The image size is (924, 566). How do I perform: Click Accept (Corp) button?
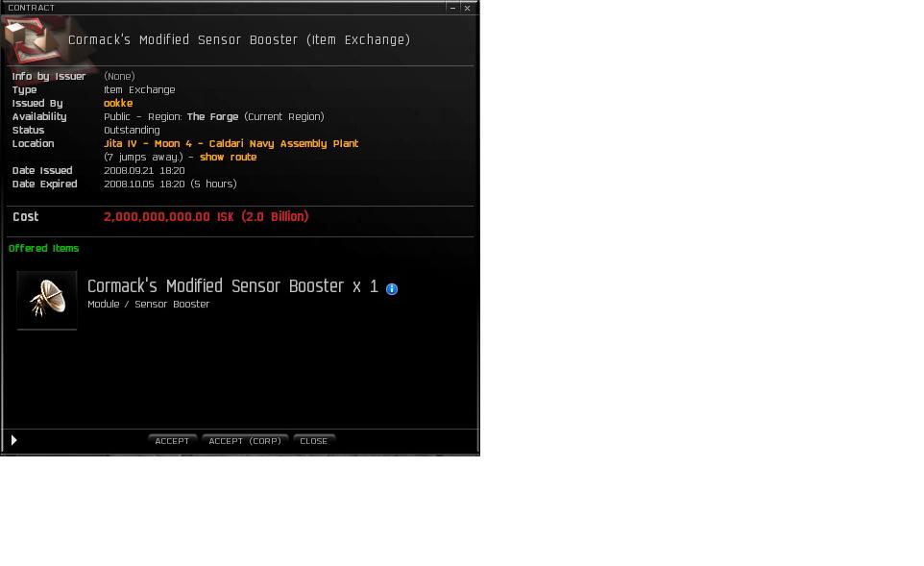pos(245,441)
